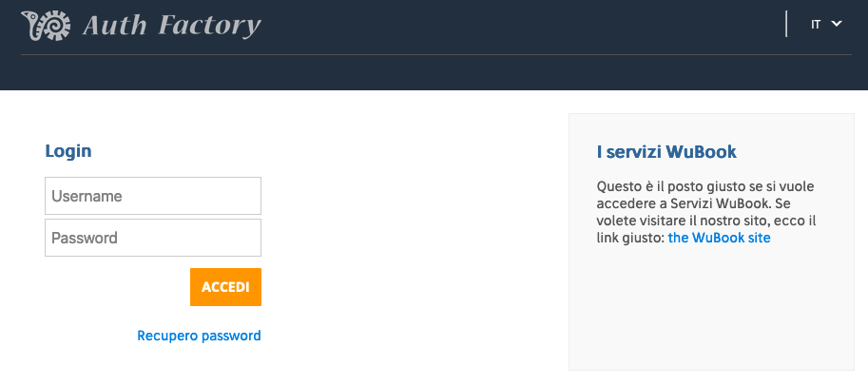Click the horizontal line under header logo
The height and width of the screenshot is (385, 868).
point(436,55)
